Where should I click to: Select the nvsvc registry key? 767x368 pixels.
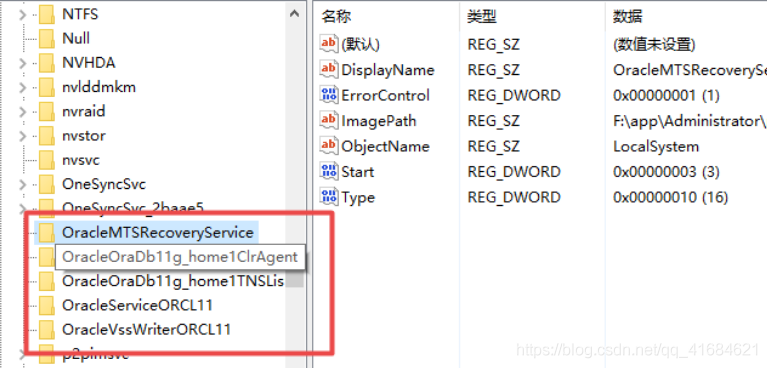click(81, 160)
